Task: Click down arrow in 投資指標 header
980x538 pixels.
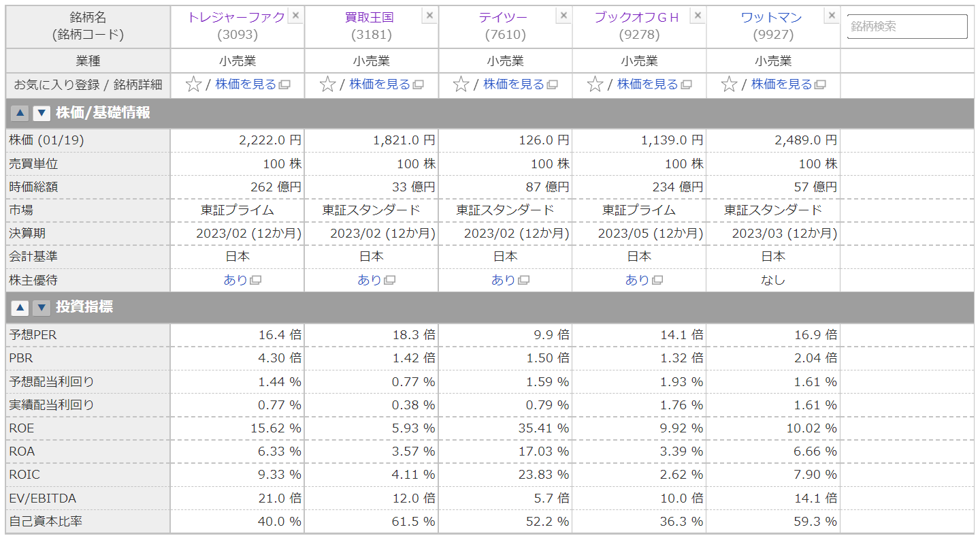Action: tap(42, 308)
